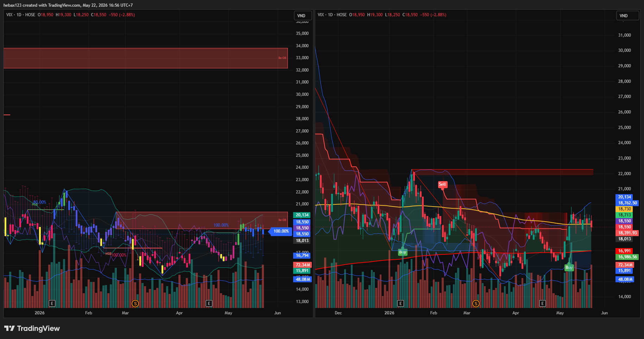The width and height of the screenshot is (644, 339).
Task: Click the 72.34M volume label on right axis
Action: coord(625,265)
